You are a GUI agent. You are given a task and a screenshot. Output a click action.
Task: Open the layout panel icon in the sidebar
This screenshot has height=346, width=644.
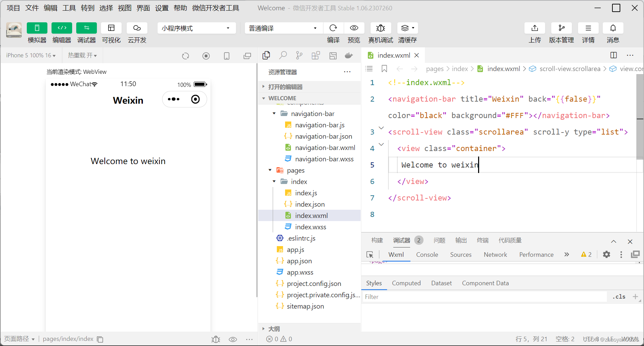[333, 55]
